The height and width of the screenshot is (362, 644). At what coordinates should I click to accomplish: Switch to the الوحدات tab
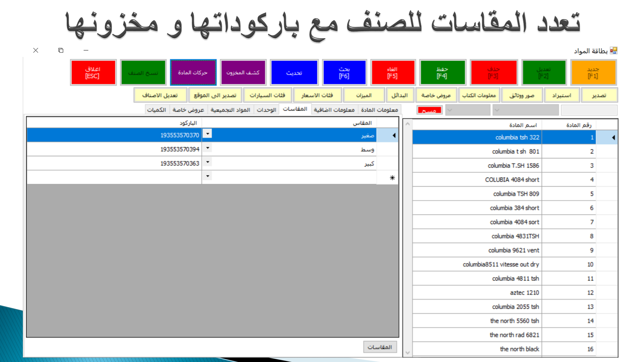point(266,110)
